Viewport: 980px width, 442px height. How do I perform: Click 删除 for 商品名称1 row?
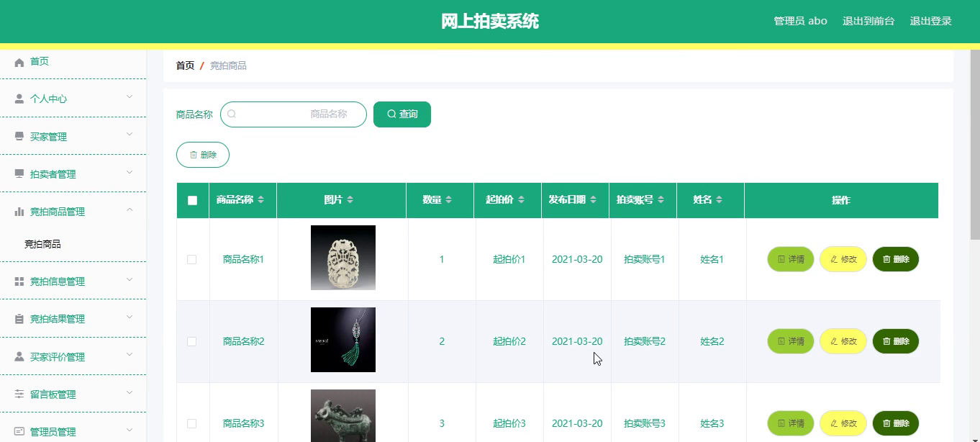(896, 259)
